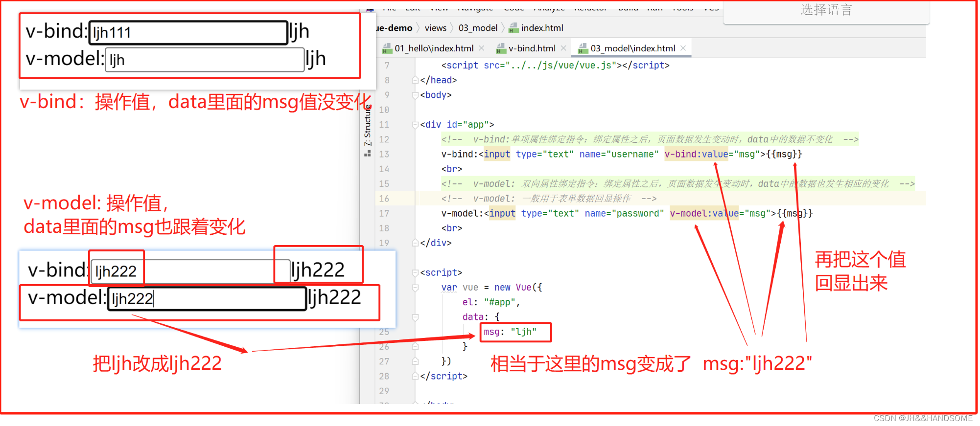
Task: Select the 03_model\index.html tab
Action: point(632,48)
